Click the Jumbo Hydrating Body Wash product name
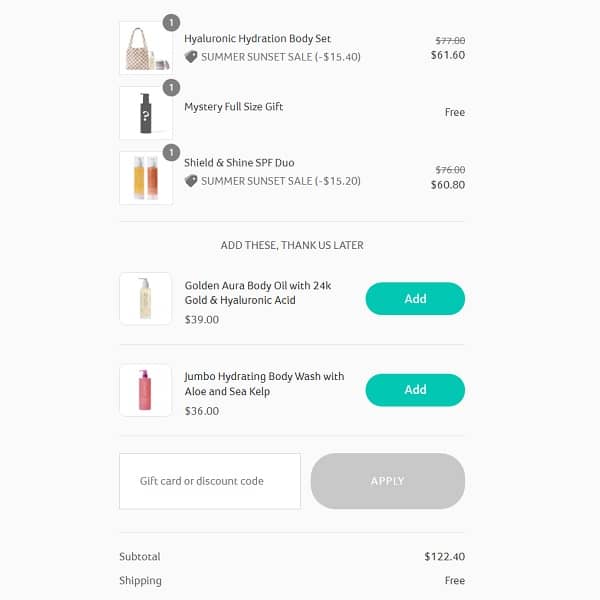The image size is (600, 600). (264, 384)
